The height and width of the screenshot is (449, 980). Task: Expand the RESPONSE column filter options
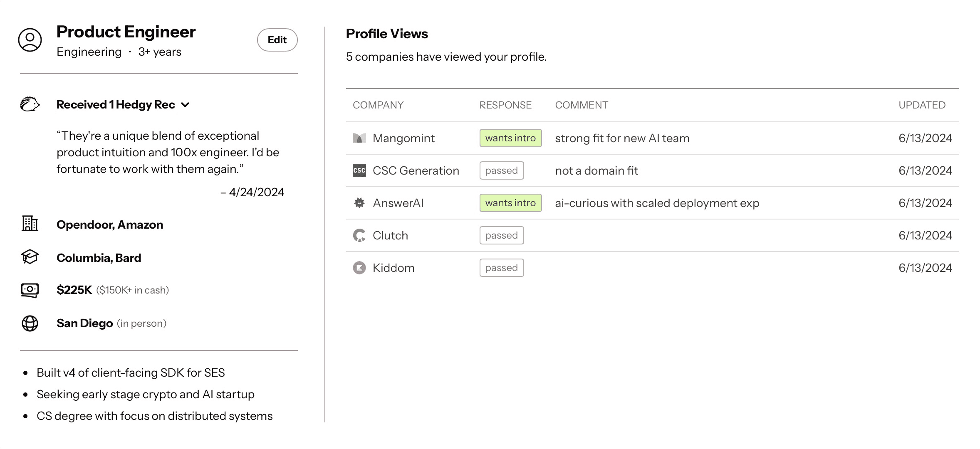pos(505,104)
